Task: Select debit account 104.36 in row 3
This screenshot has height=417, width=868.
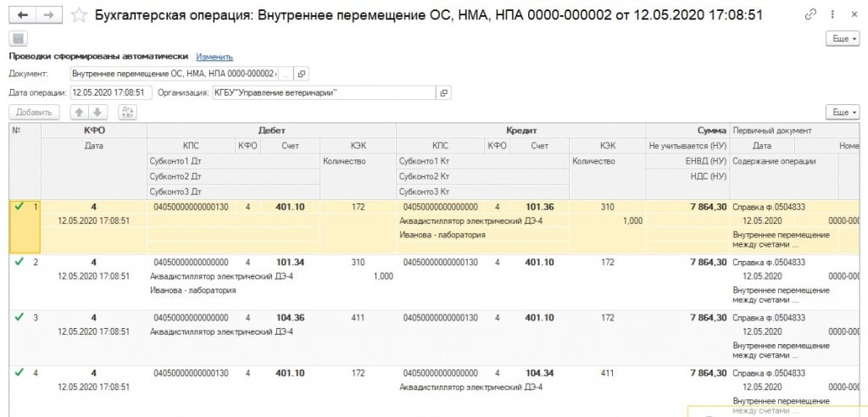Action: click(x=290, y=317)
